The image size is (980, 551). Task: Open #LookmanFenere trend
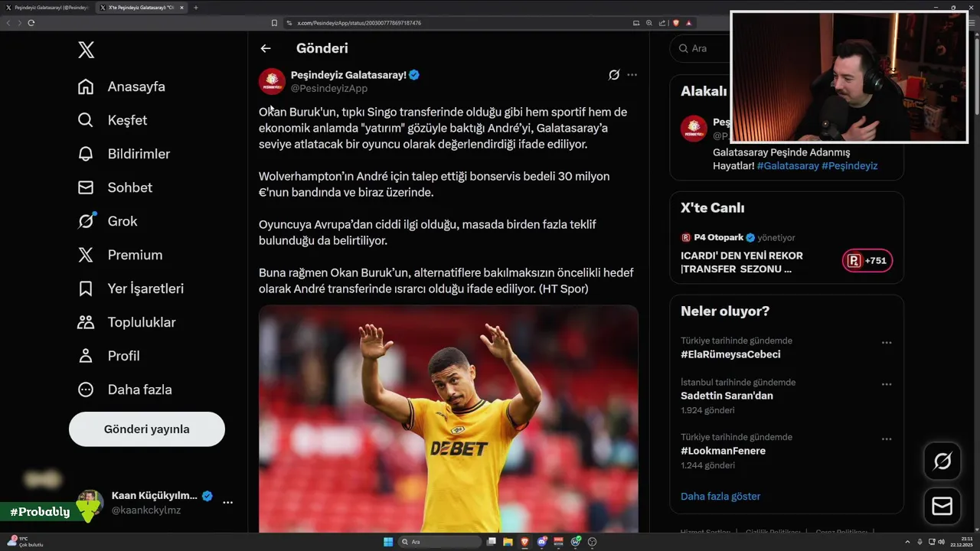(723, 451)
